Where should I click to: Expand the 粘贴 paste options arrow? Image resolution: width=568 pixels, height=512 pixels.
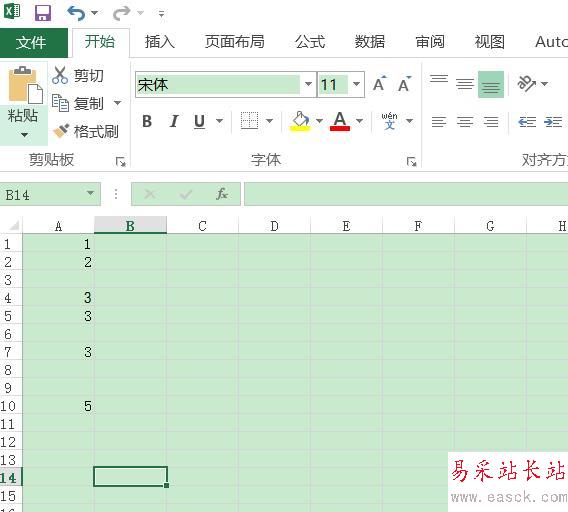click(x=24, y=135)
